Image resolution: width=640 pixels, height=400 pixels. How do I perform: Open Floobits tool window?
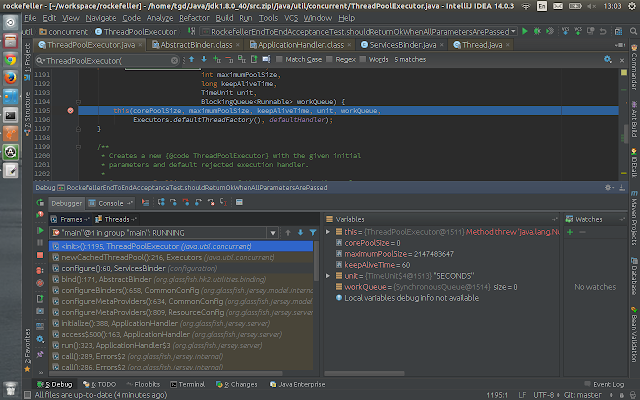(143, 384)
